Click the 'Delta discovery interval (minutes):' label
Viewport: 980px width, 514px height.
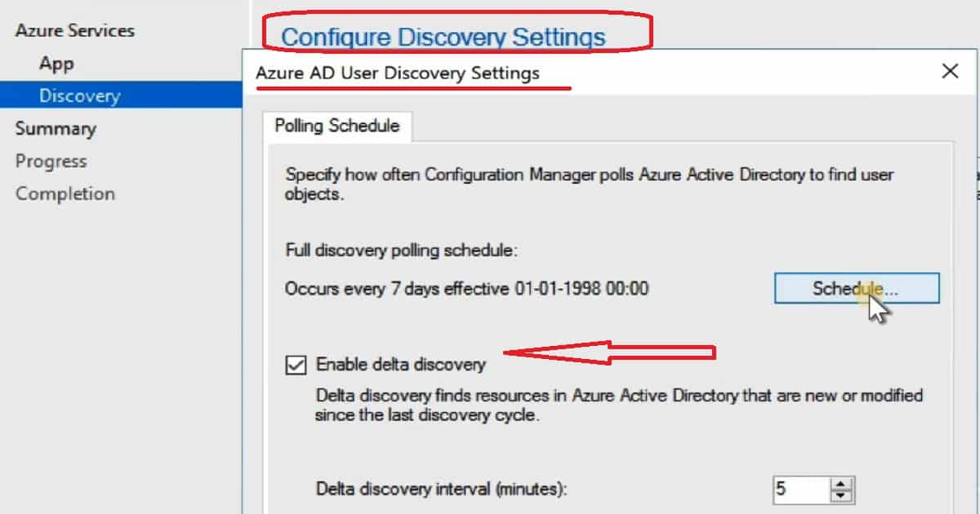click(x=441, y=490)
